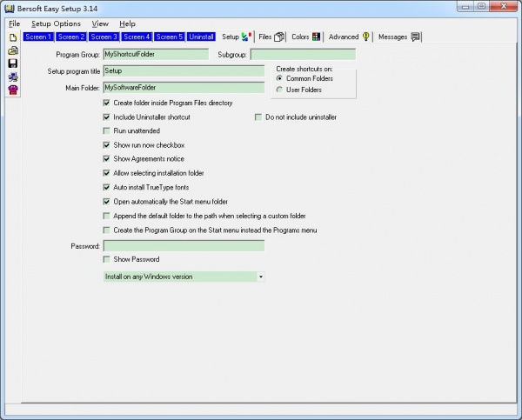Open the Messages tab with speech icon
Image resolution: width=522 pixels, height=420 pixels.
399,37
